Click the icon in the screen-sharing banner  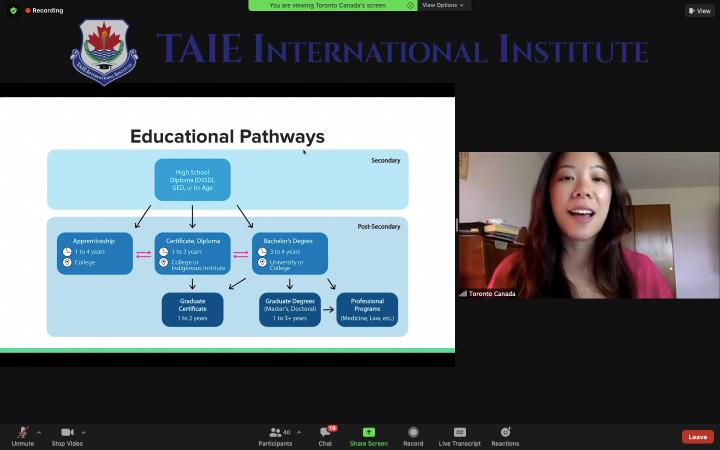pos(411,5)
